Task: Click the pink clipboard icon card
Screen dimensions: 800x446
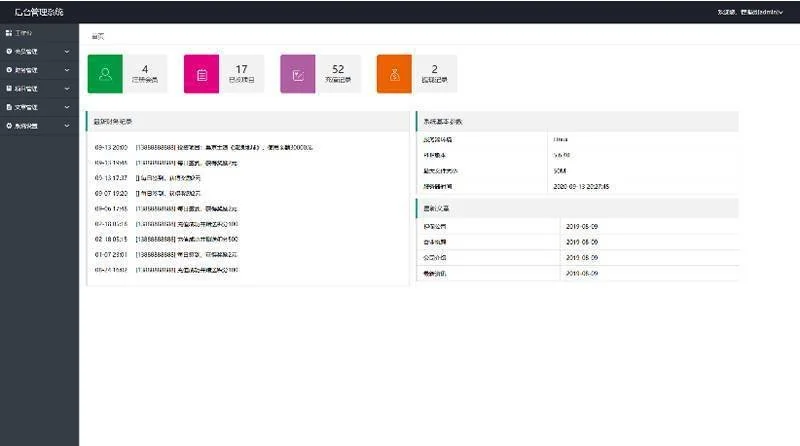Action: click(202, 74)
